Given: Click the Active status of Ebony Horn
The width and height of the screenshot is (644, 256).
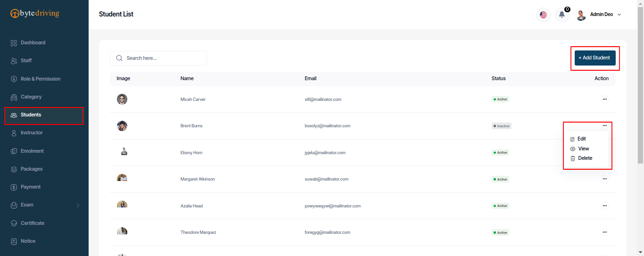Looking at the screenshot, I should pos(500,153).
